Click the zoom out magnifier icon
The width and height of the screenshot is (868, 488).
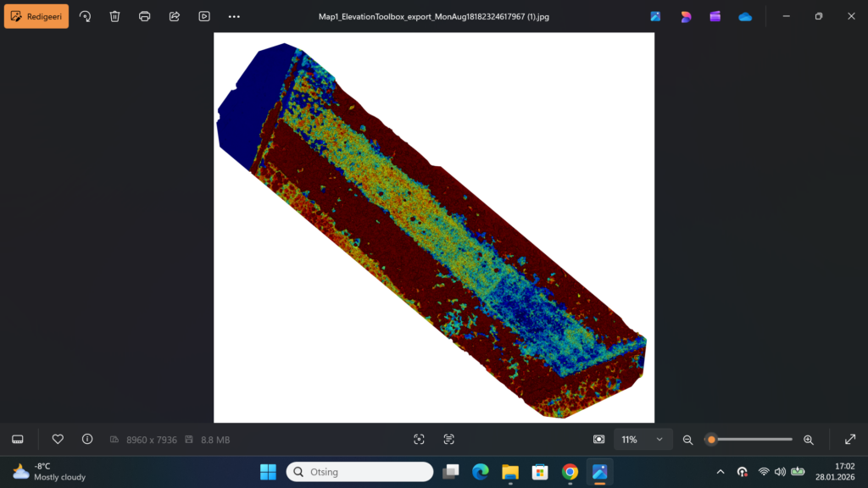click(x=687, y=439)
